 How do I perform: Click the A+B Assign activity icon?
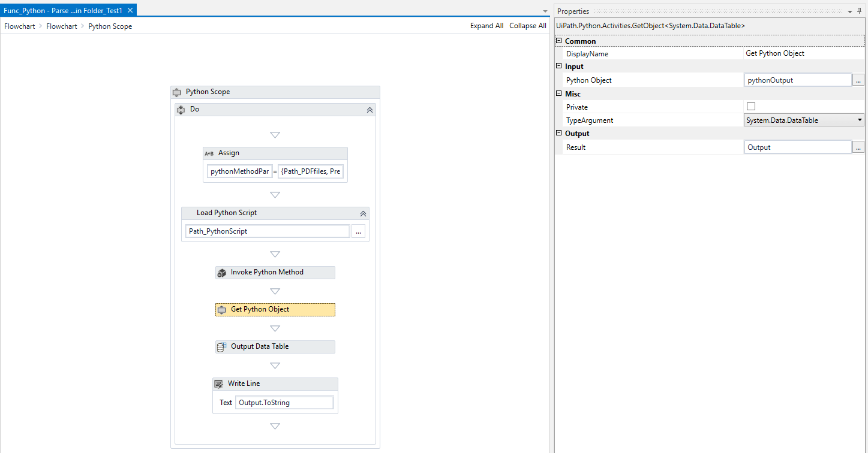pos(209,153)
